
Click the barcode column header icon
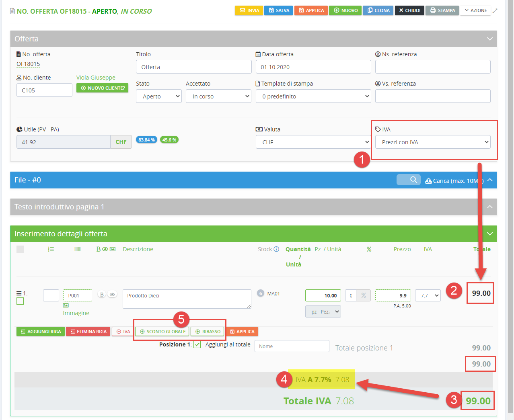coord(78,249)
